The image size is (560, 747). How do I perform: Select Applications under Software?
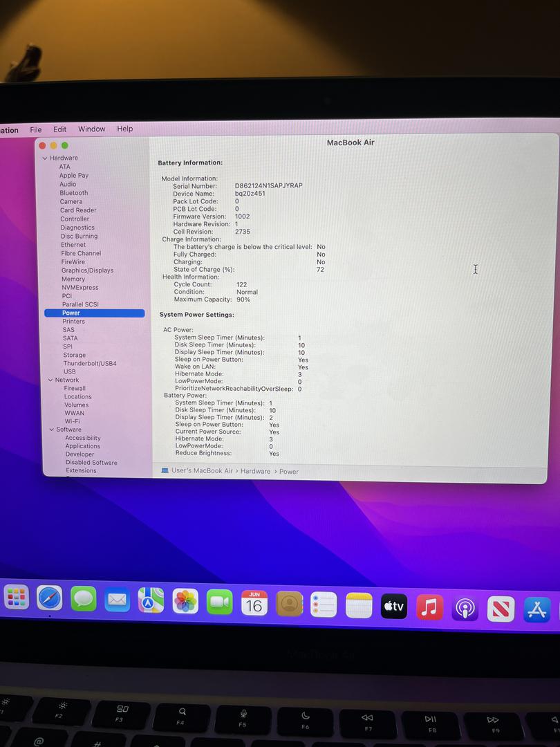point(83,446)
